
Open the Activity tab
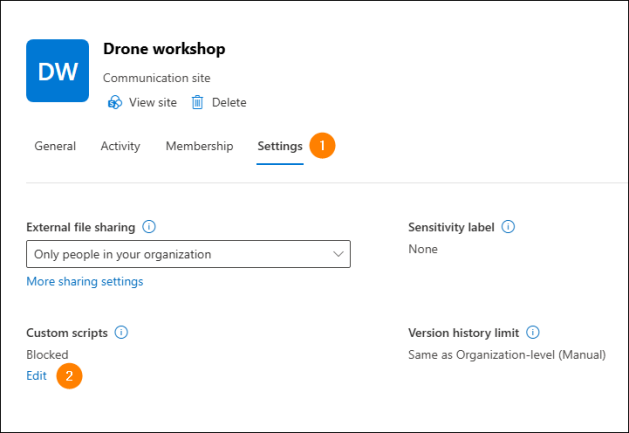point(120,146)
